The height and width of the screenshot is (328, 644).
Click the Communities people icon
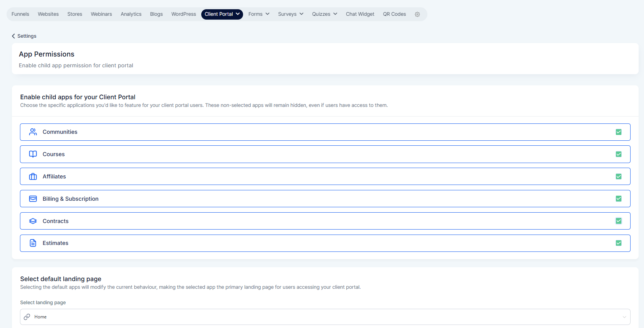coord(33,132)
